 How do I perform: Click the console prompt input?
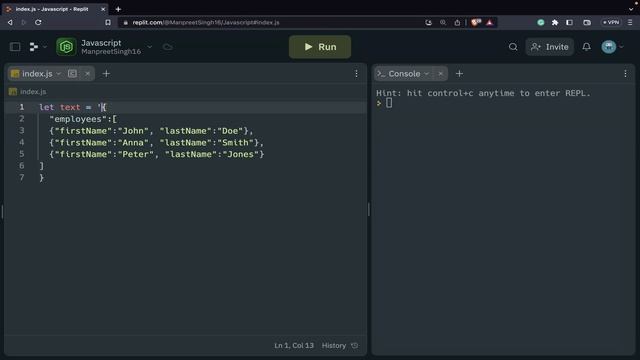pos(389,103)
